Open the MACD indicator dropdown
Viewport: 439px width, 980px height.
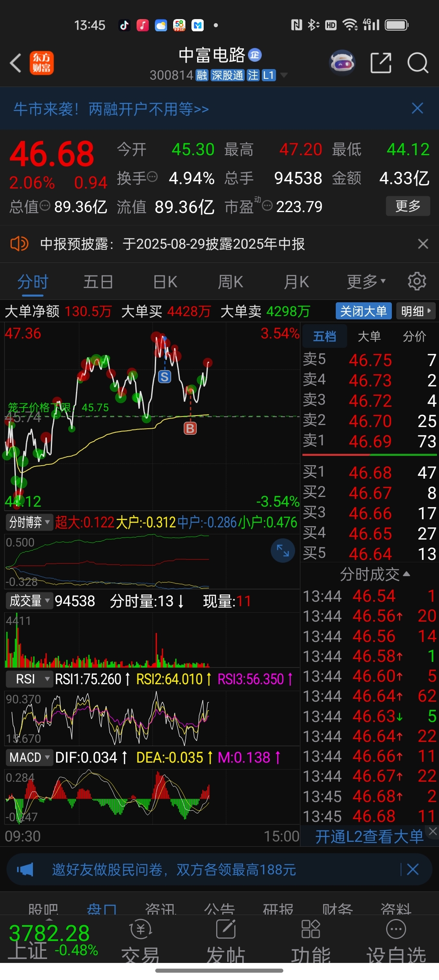(x=29, y=757)
